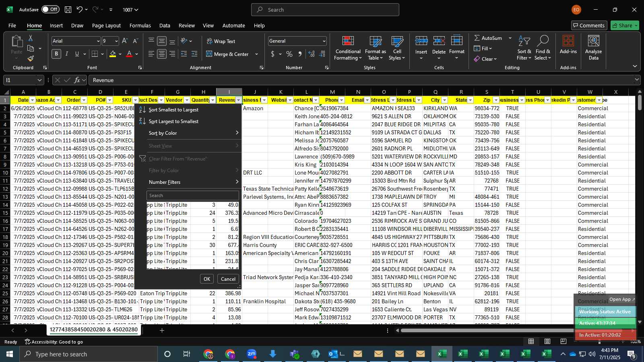Click Increase Decimal icon
Screen dimensions: 644x362
pyautogui.click(x=312, y=54)
